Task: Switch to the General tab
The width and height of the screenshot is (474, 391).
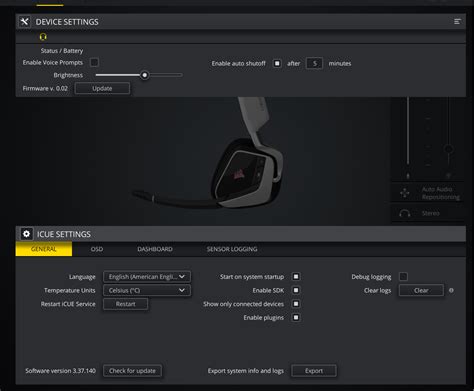Action: pos(44,249)
